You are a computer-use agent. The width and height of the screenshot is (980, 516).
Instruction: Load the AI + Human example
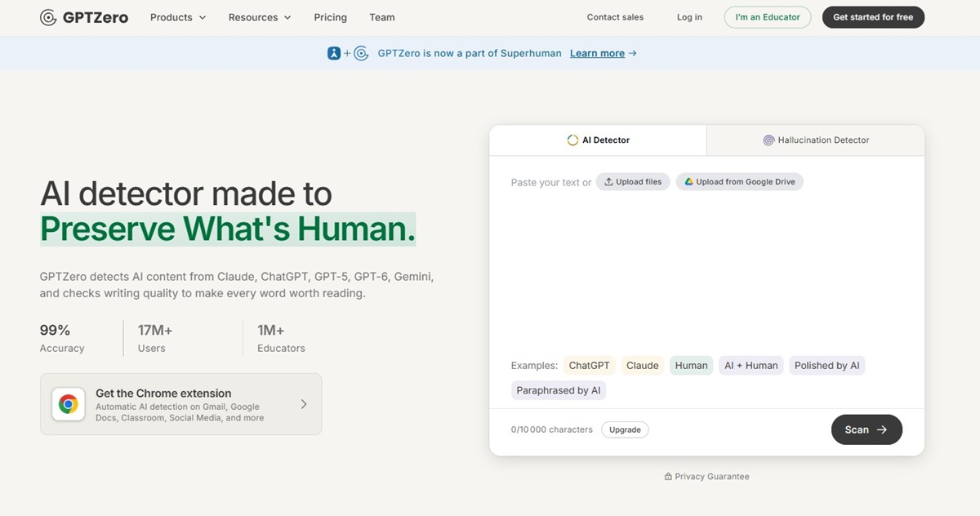click(751, 366)
